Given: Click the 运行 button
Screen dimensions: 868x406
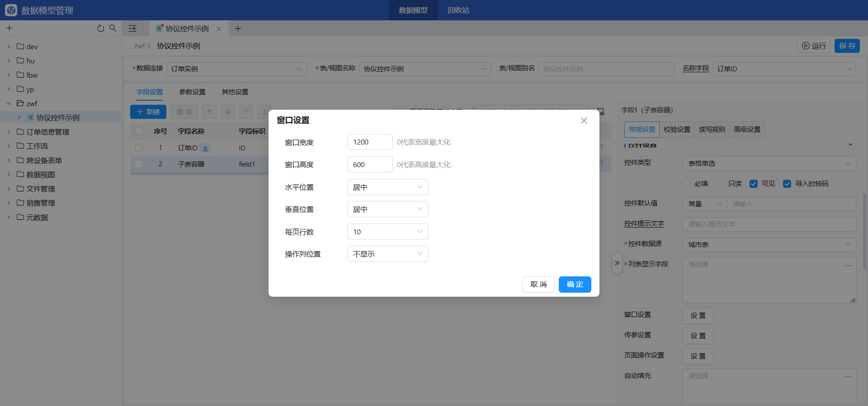Looking at the screenshot, I should [814, 46].
